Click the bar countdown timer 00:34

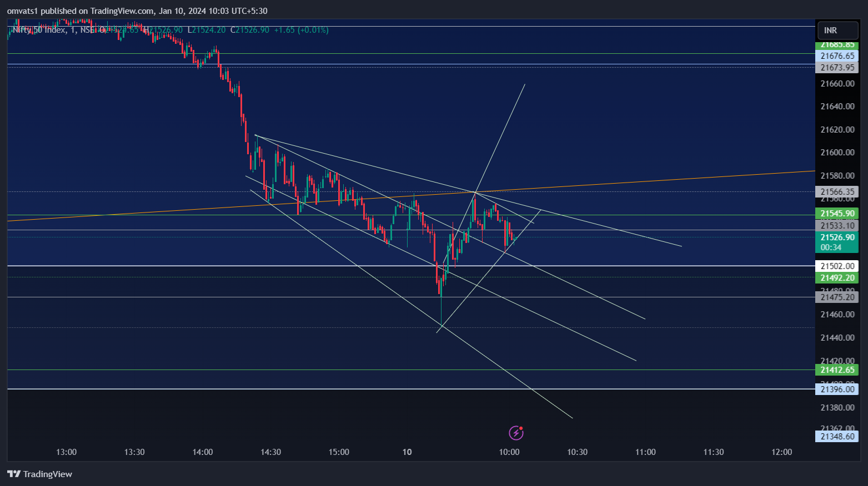[831, 247]
